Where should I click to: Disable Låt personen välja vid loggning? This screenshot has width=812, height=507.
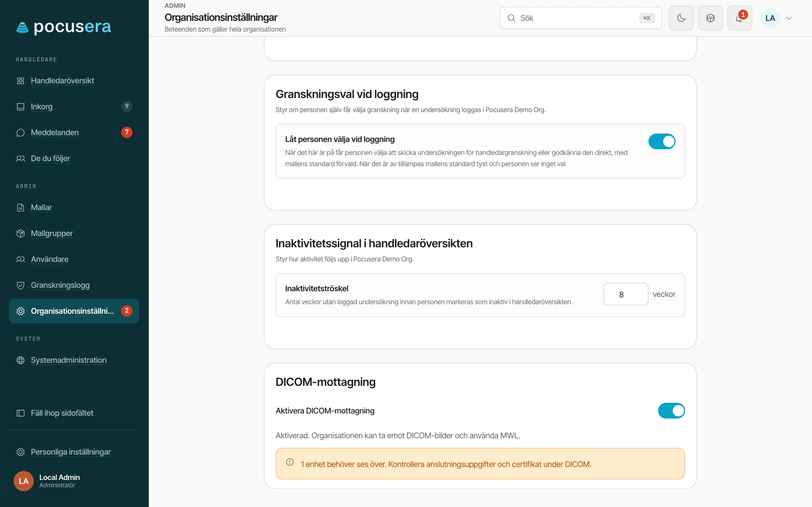tap(662, 141)
